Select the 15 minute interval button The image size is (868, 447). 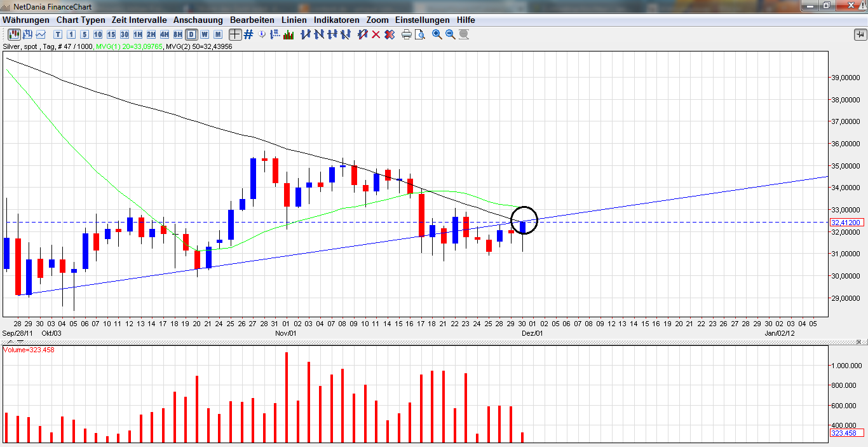tap(111, 34)
